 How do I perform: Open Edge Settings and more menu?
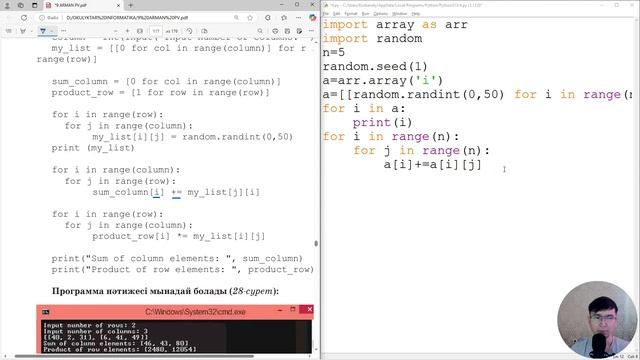click(x=299, y=18)
